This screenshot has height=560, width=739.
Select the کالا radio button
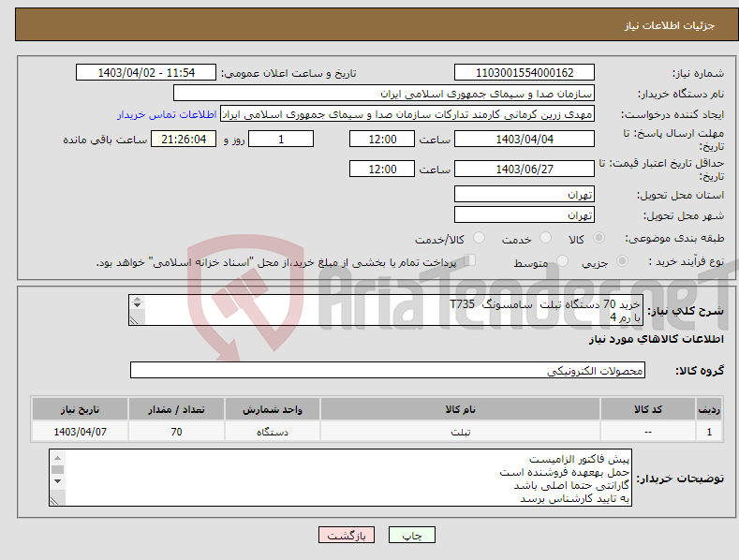599,238
